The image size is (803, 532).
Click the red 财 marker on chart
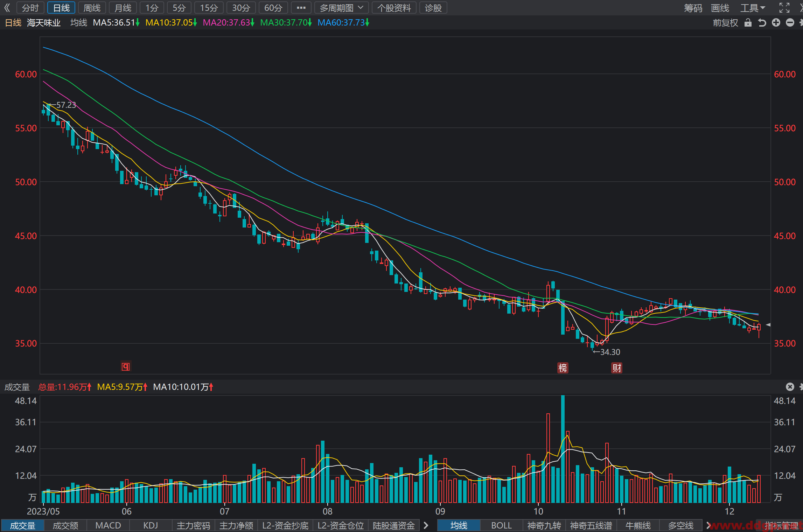(617, 368)
